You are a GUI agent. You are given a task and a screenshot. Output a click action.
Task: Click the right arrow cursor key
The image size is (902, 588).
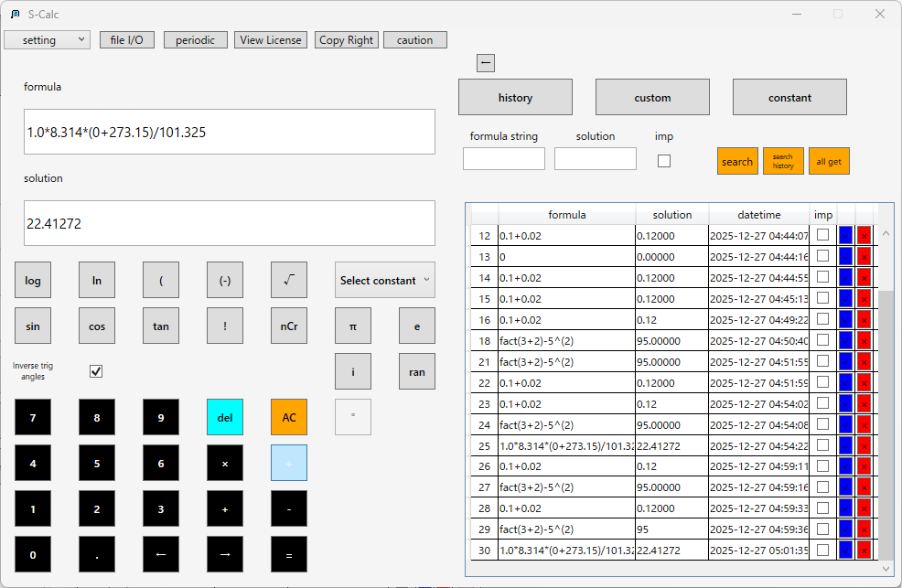tap(225, 555)
